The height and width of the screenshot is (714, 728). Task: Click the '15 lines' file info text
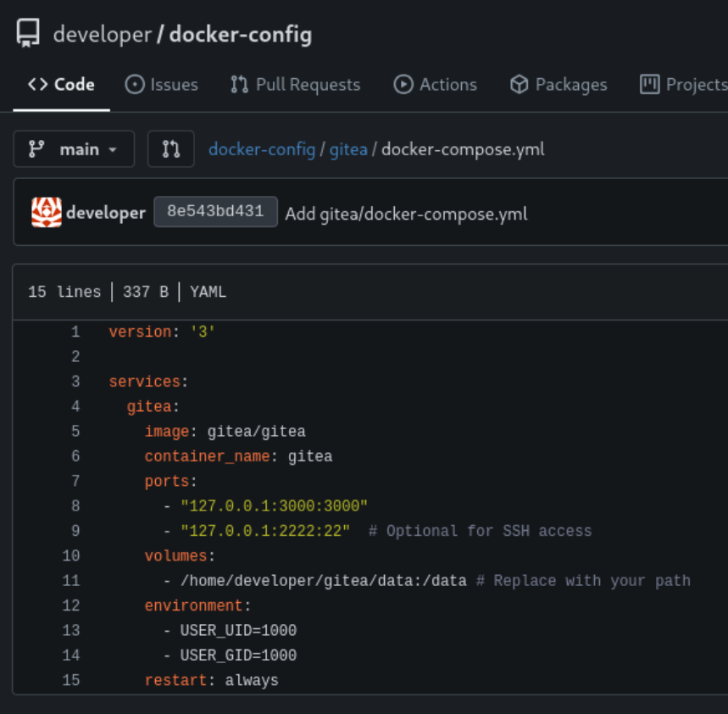(x=64, y=292)
